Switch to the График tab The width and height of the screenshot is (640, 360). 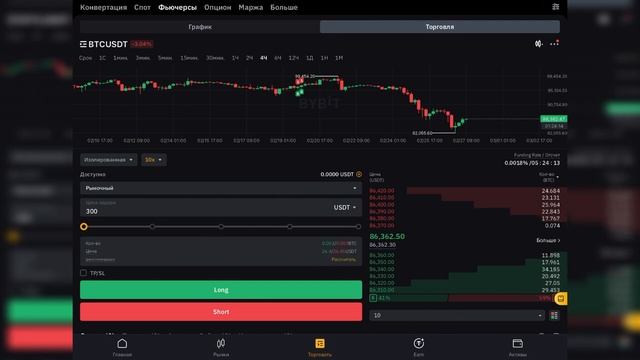(x=200, y=27)
